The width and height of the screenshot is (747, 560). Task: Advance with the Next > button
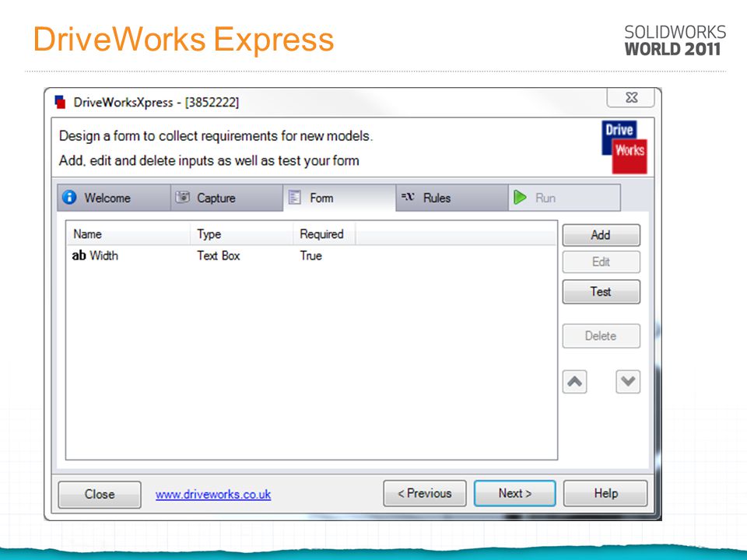coord(515,493)
